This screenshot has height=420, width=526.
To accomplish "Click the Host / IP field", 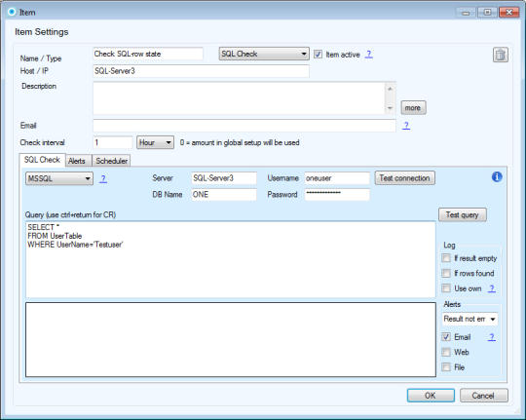I will point(201,71).
